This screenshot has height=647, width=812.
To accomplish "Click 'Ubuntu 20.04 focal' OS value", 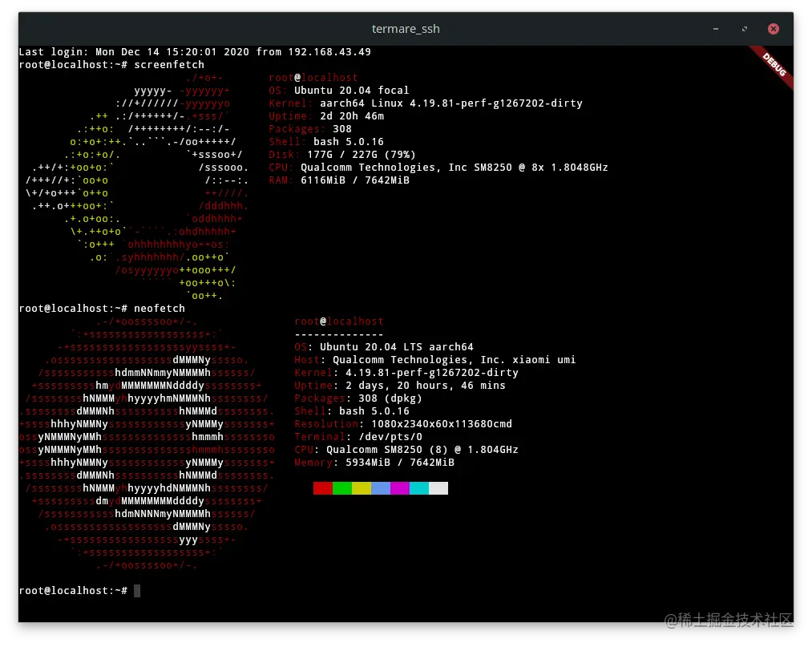I will (x=352, y=90).
